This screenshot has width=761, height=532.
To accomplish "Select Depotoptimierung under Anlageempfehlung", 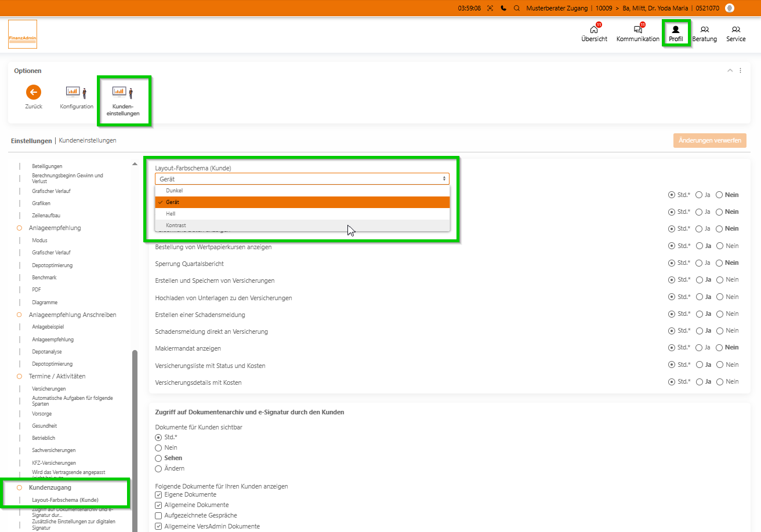I will click(52, 265).
